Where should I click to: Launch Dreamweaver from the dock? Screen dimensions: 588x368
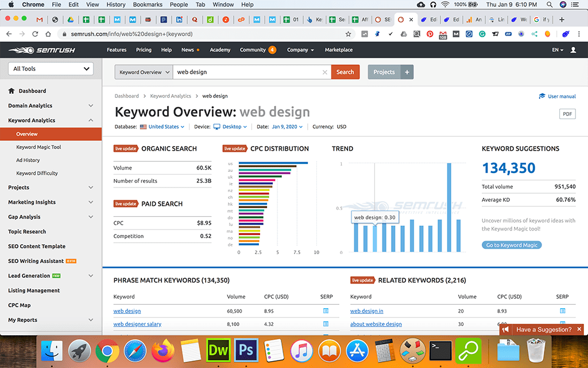tap(218, 351)
